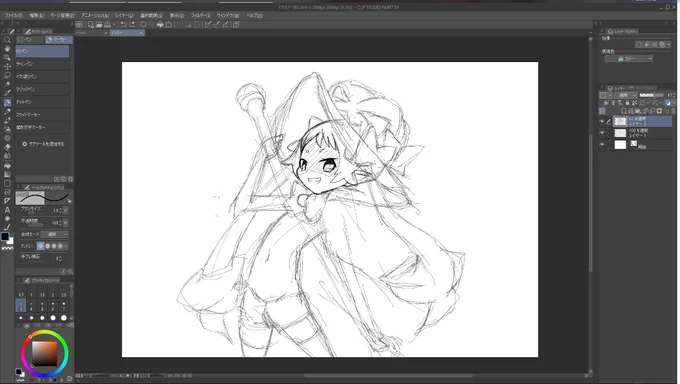Screen dimensions: 680x384
Task: Select the highlighted Pen tool
Action: (x=7, y=102)
